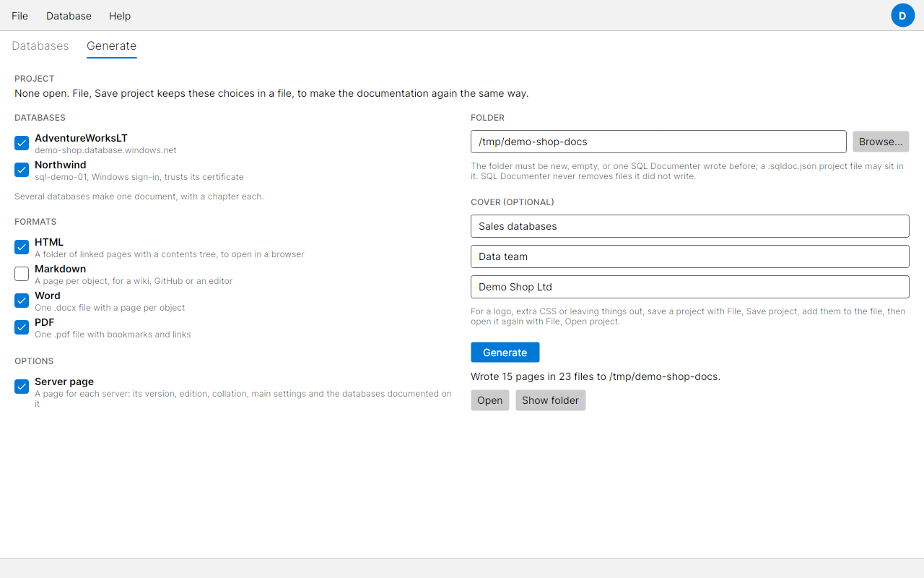Click the HTML format label

coord(49,242)
